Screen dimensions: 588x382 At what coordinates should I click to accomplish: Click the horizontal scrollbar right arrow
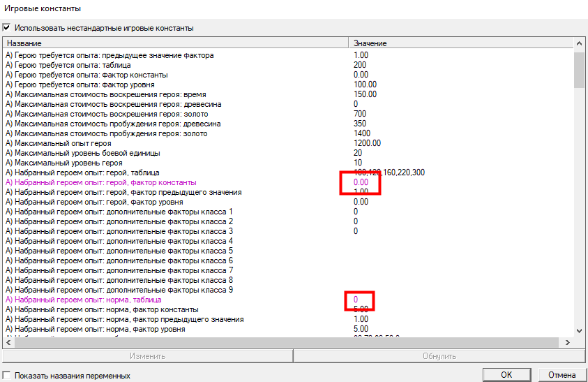click(568, 342)
